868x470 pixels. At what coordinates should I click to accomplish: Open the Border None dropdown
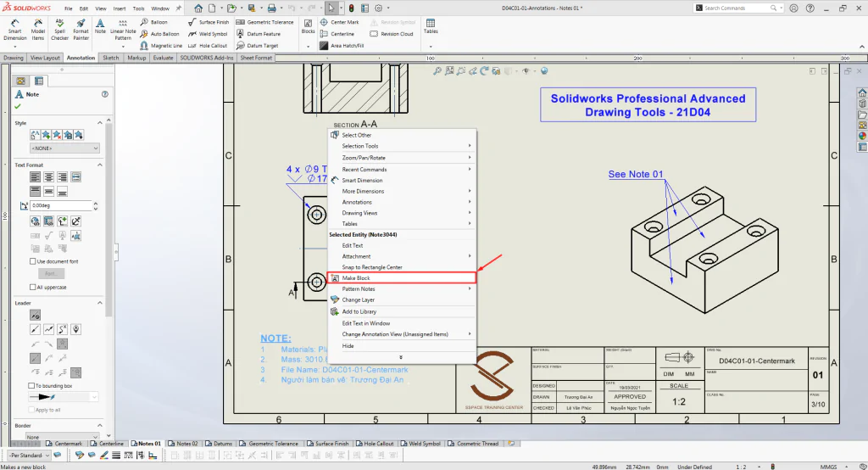click(63, 437)
